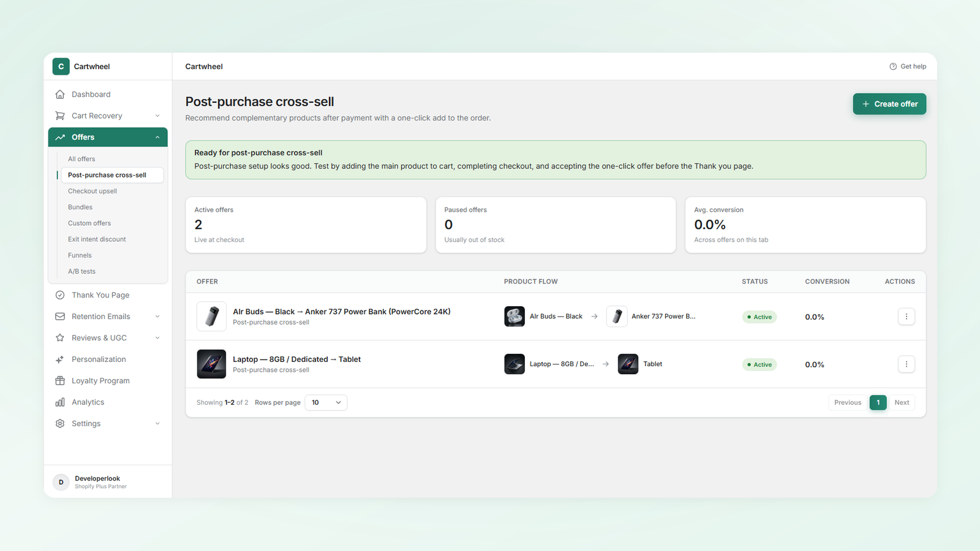980x551 pixels.
Task: Click the Developerlook avatar icon
Action: tap(61, 482)
